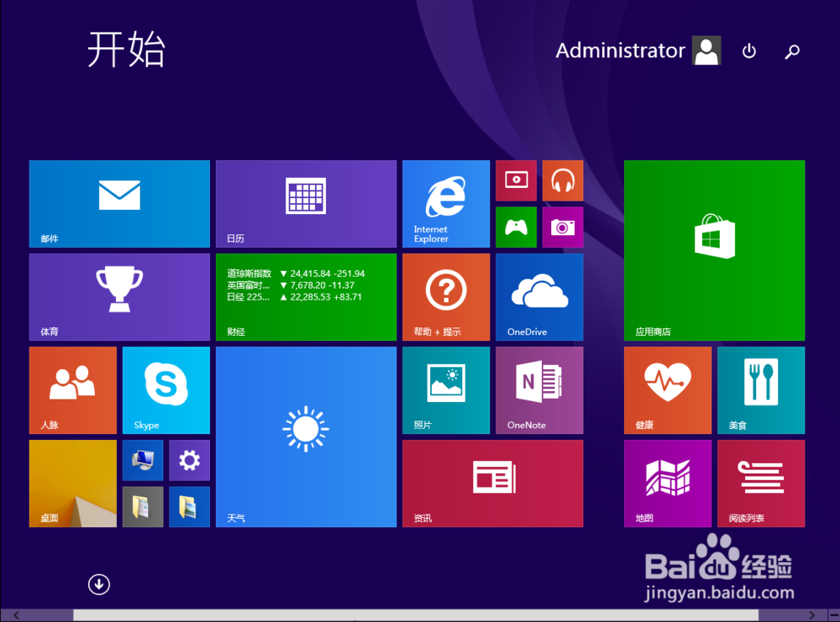
Task: Open the Food (美食) tile
Action: pyautogui.click(x=761, y=390)
